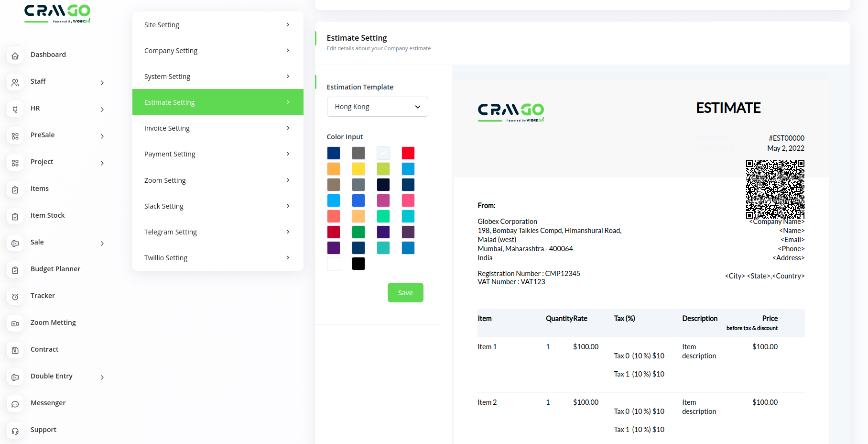The width and height of the screenshot is (868, 444).
Task: Click the Tracker alarm clock icon
Action: (x=15, y=297)
